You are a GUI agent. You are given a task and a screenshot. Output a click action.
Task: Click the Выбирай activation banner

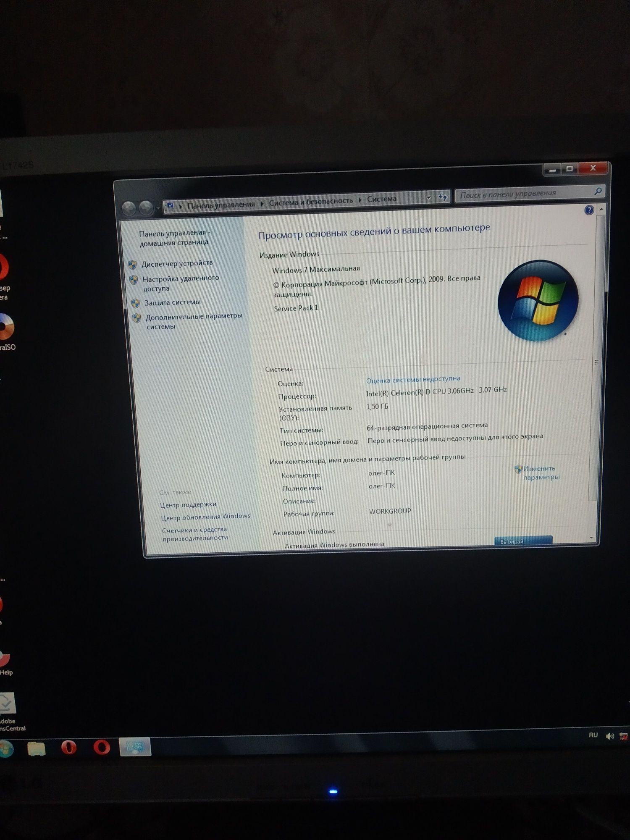click(x=523, y=541)
